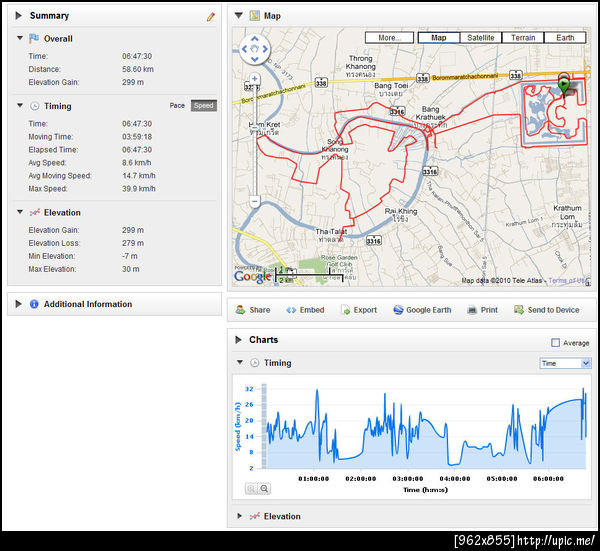The image size is (600, 551).
Task: Click the Avg Moving Speed value 14.7 km/h
Action: pos(139,176)
